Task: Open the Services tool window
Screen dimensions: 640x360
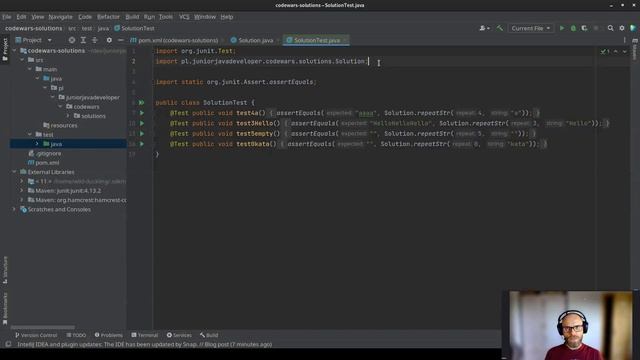Action: coord(179,335)
